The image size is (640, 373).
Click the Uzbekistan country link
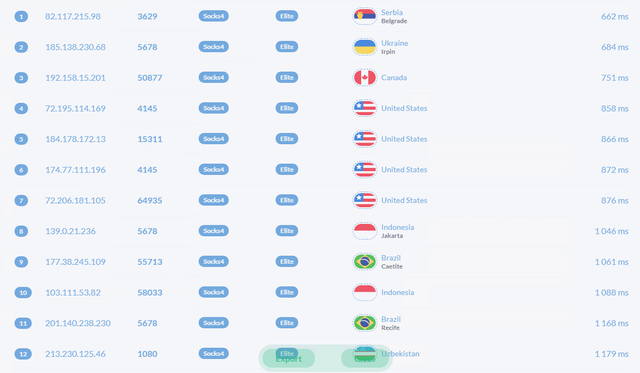click(x=400, y=353)
